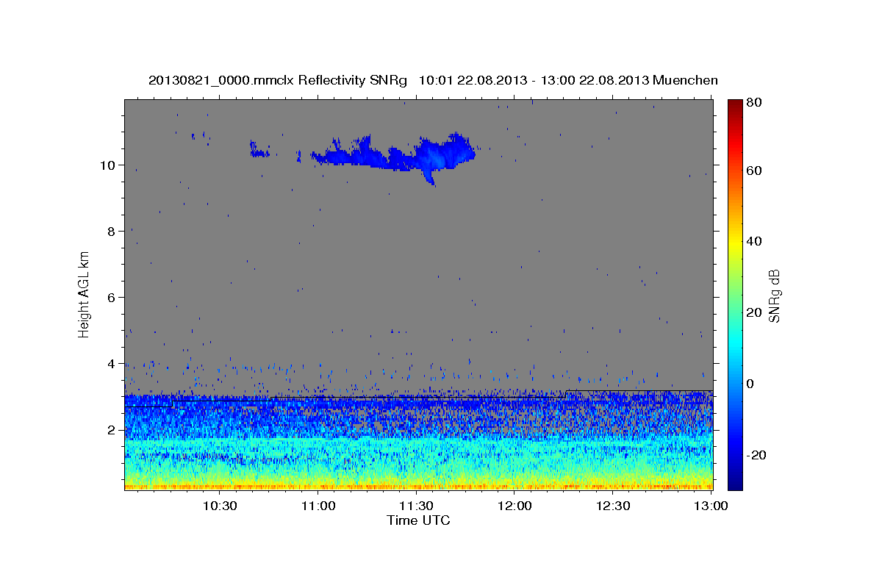Click the colorbar value 20
This screenshot has width=882, height=588.
[756, 312]
